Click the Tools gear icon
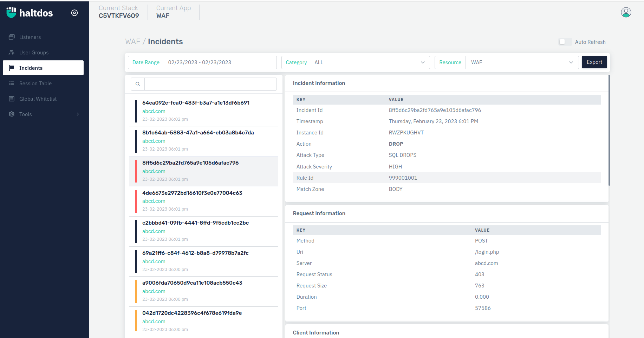 [12, 114]
